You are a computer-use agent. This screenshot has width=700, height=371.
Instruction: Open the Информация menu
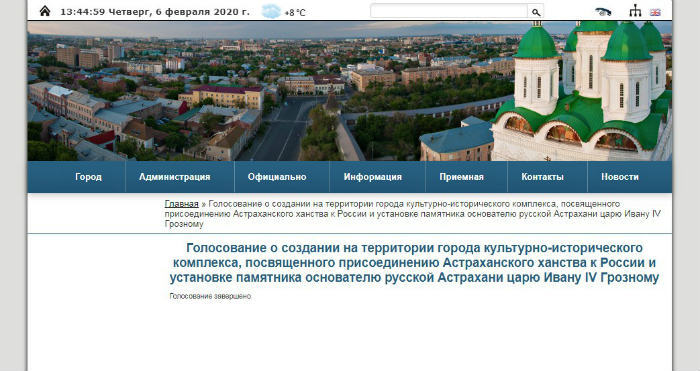[x=373, y=177]
